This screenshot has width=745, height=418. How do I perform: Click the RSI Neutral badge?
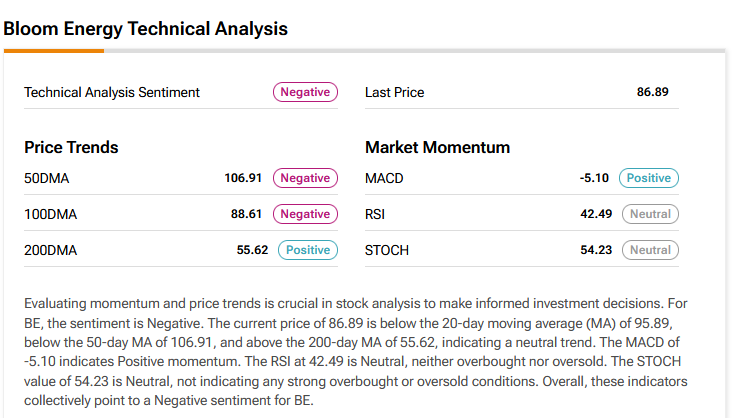(x=650, y=214)
